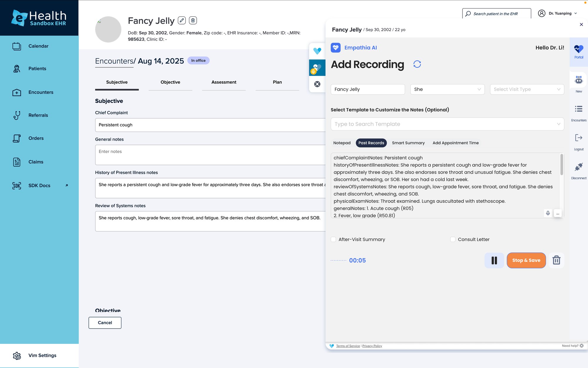588x368 pixels.
Task: Select the Smart Summary tab
Action: point(408,143)
